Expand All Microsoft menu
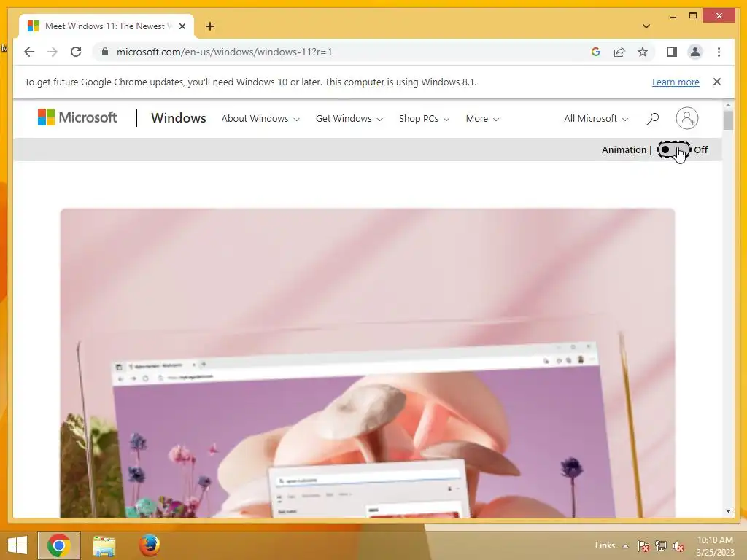Viewport: 747px width, 560px height. coord(596,119)
